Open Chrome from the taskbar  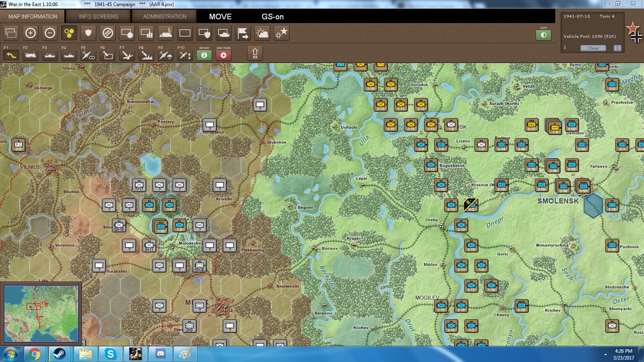pos(35,354)
